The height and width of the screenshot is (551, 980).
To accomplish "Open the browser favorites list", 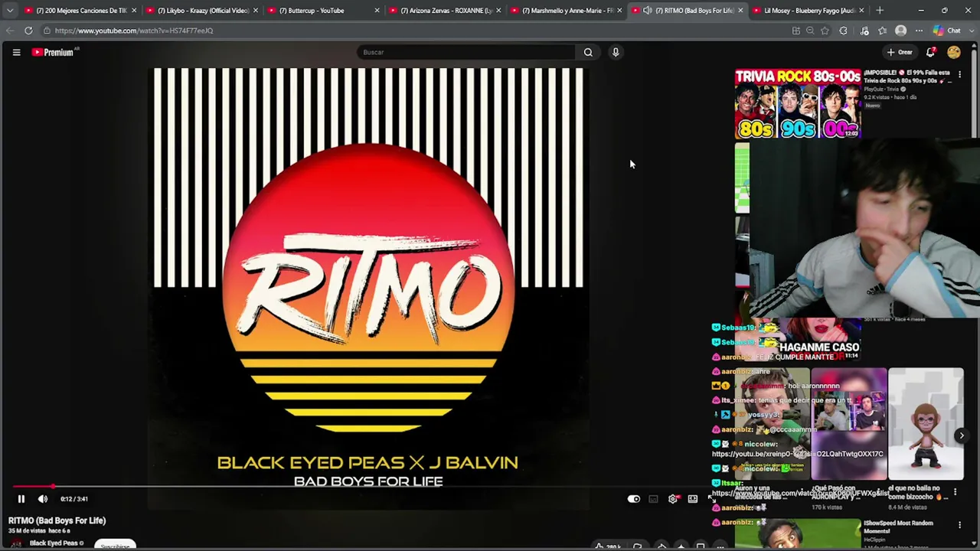I will pyautogui.click(x=883, y=31).
